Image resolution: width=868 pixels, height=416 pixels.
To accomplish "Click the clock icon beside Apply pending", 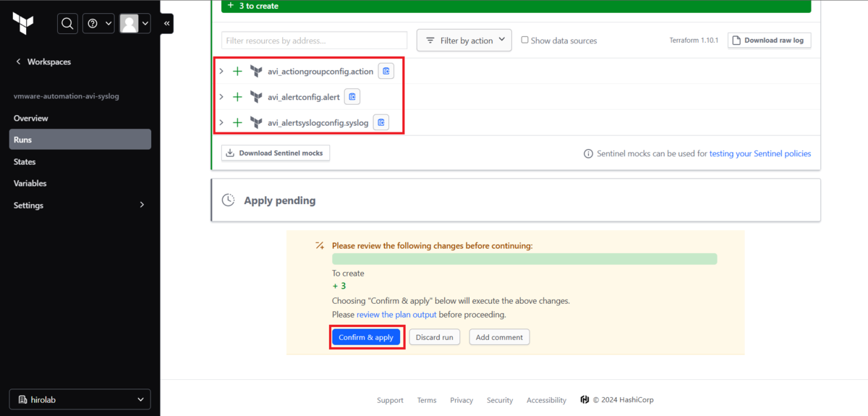I will (228, 200).
